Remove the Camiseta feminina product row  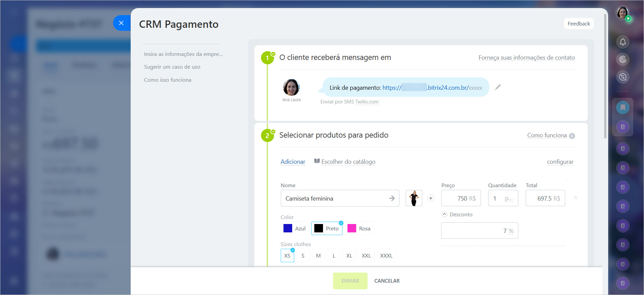pyautogui.click(x=576, y=198)
